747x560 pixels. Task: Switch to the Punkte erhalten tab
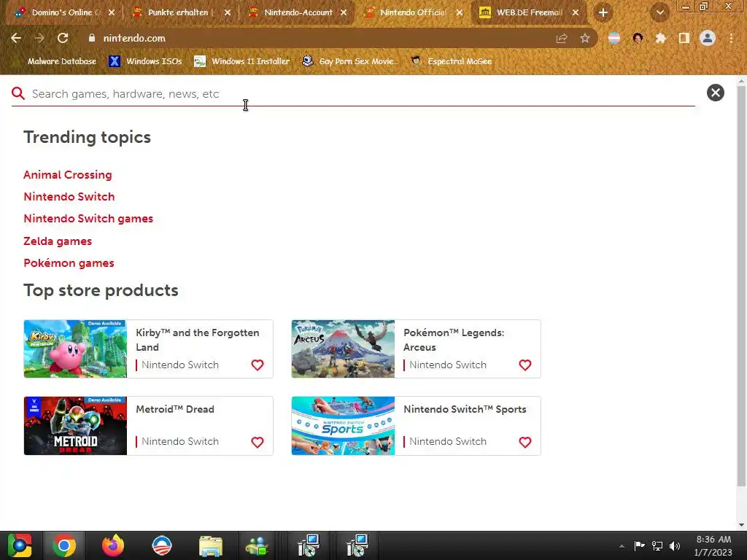pos(177,12)
